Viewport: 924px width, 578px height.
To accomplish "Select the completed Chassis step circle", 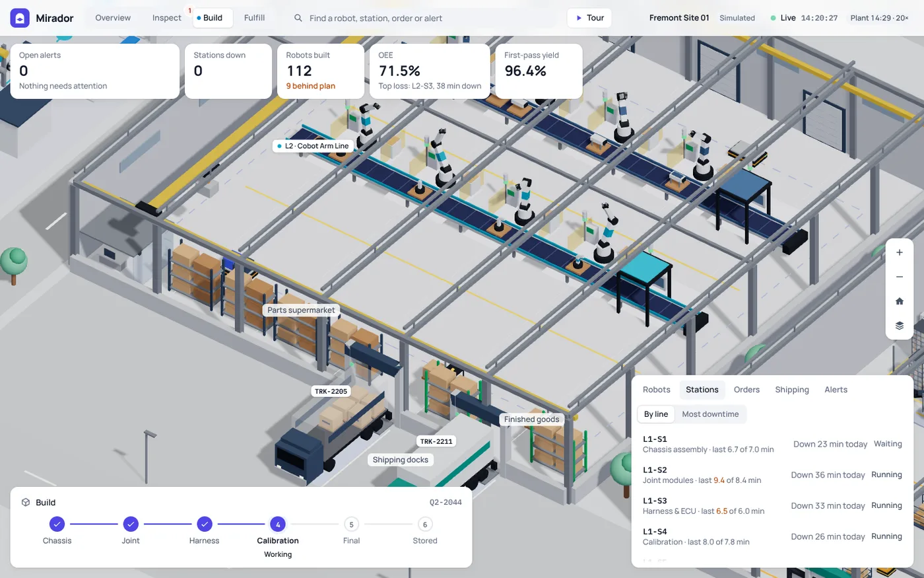I will pos(57,524).
